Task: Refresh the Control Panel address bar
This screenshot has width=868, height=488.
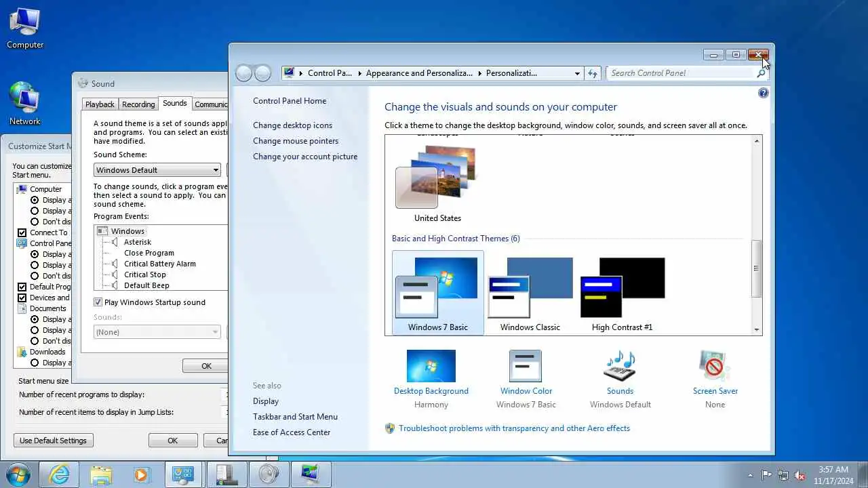Action: point(593,73)
